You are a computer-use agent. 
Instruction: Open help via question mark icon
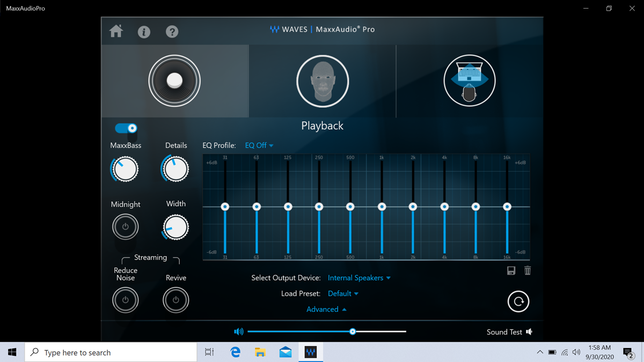point(172,32)
